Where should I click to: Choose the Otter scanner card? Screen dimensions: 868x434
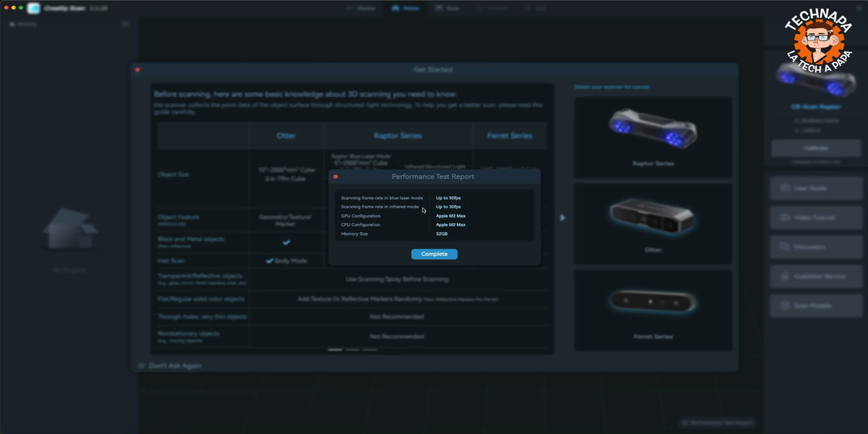click(653, 224)
